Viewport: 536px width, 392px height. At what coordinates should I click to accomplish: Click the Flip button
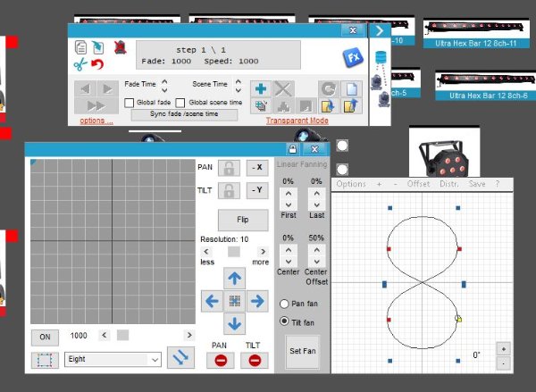[243, 219]
